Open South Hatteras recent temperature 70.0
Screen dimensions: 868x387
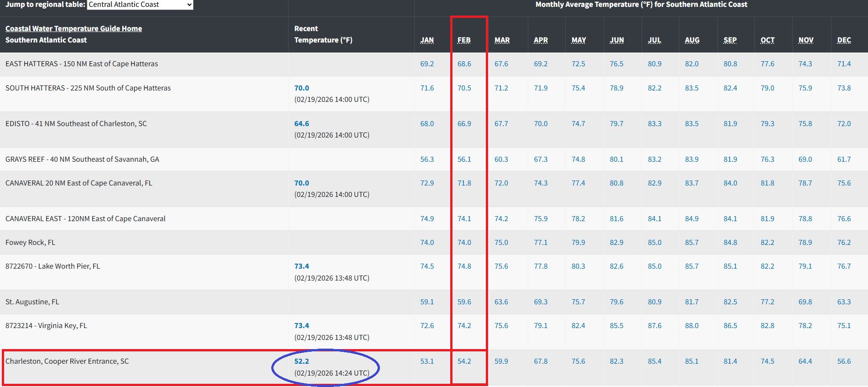[301, 88]
